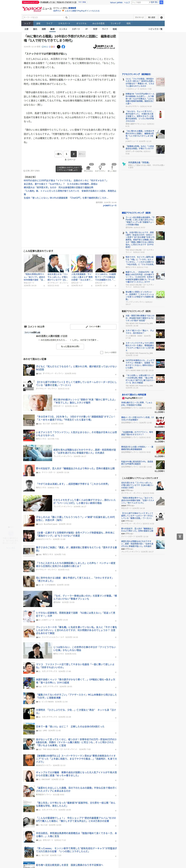Select the 経済 category sub-tab
Screen dimensions: 186x868
click(52, 29)
